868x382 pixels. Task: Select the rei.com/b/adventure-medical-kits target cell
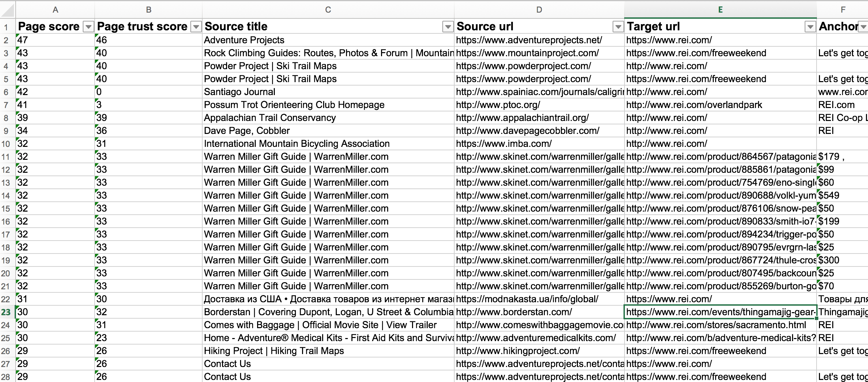(x=720, y=338)
